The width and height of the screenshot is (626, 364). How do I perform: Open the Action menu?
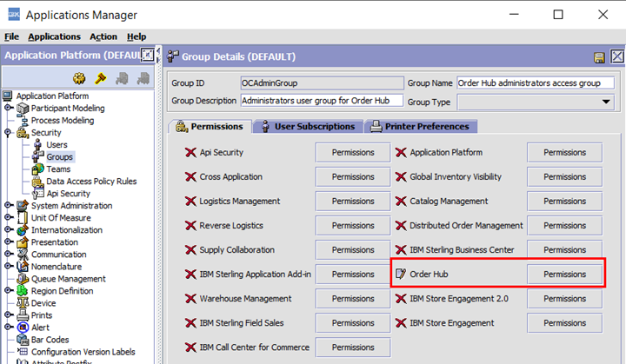tap(103, 36)
